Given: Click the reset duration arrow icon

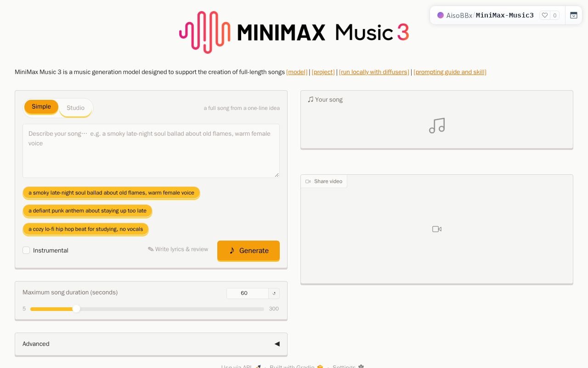Looking at the screenshot, I should coord(274,293).
